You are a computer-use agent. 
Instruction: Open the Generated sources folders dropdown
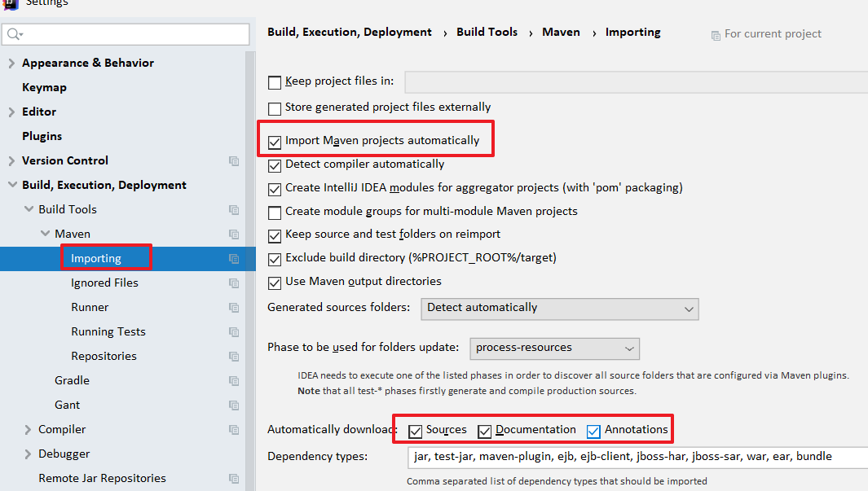click(559, 309)
